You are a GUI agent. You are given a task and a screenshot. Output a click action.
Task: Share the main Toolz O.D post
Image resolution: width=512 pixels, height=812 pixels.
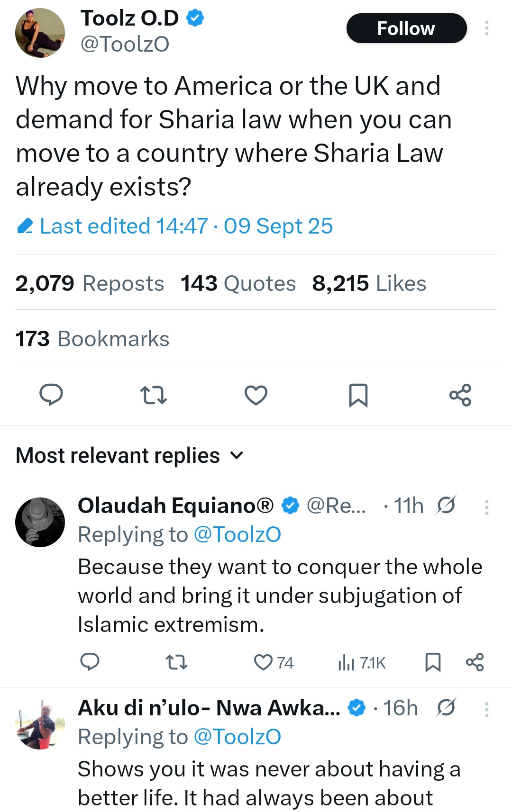460,395
